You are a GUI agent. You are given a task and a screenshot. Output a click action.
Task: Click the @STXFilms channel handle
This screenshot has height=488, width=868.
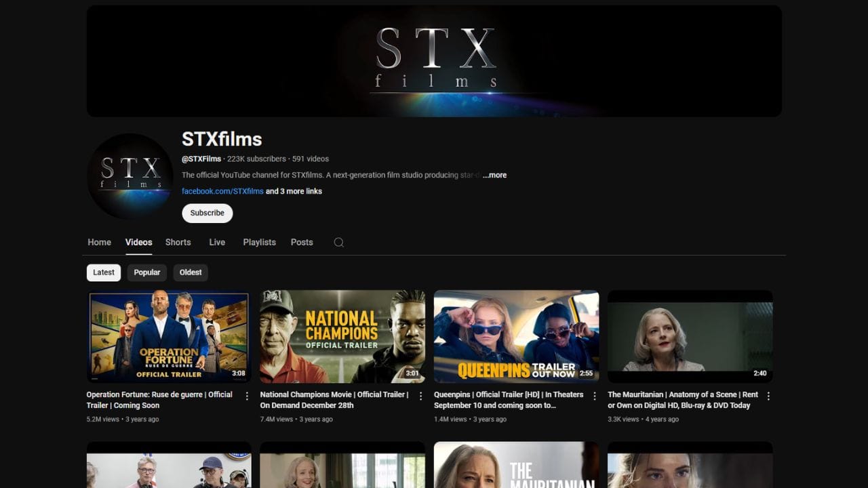(x=201, y=159)
